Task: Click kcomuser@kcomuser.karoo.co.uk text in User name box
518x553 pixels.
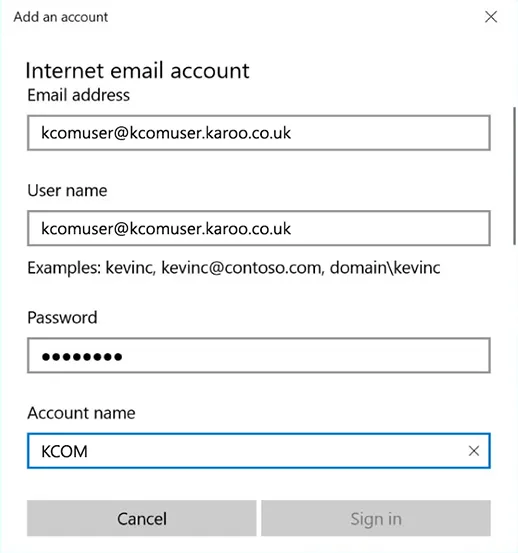Action: click(x=166, y=229)
